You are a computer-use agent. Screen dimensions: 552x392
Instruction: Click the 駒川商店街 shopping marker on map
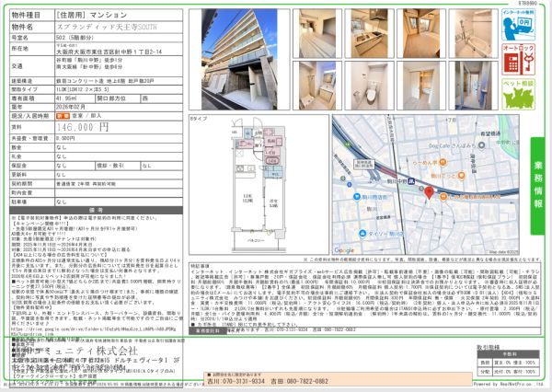click(x=357, y=197)
